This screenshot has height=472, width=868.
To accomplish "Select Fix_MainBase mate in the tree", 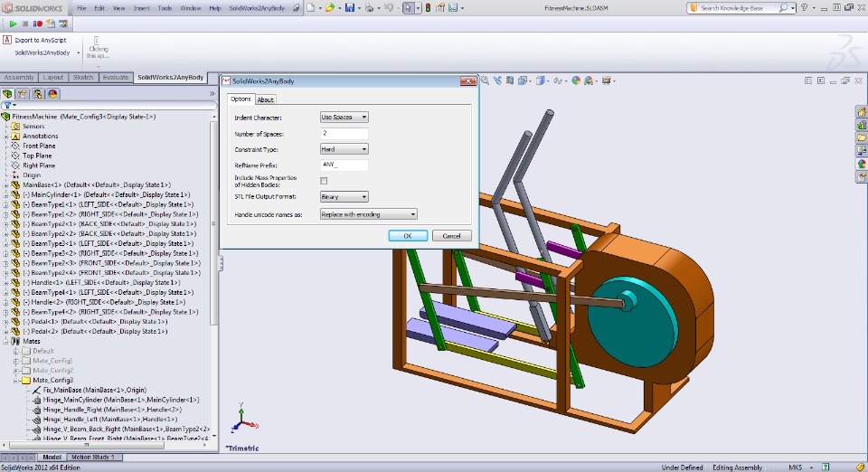I will 95,390.
